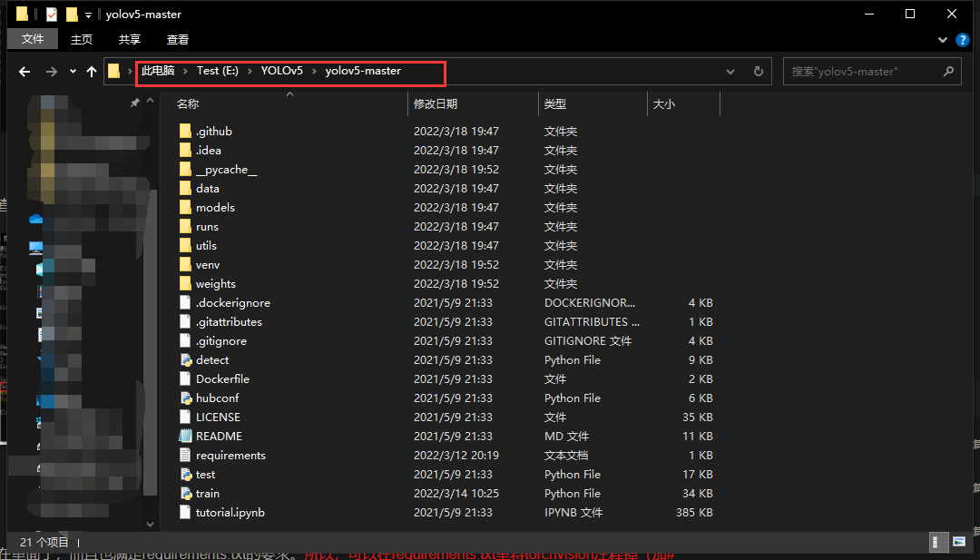
Task: Switch to large icons view in status bar
Action: pyautogui.click(x=959, y=542)
